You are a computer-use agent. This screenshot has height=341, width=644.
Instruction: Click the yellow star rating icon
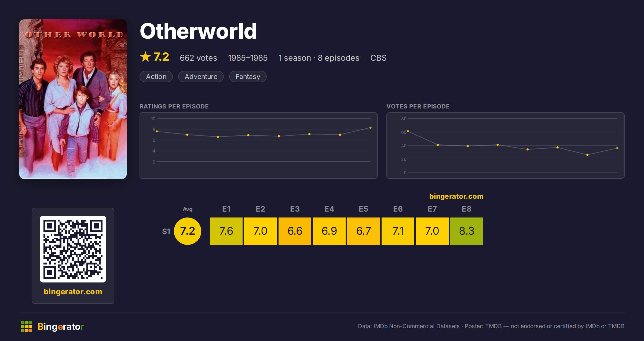tap(145, 57)
